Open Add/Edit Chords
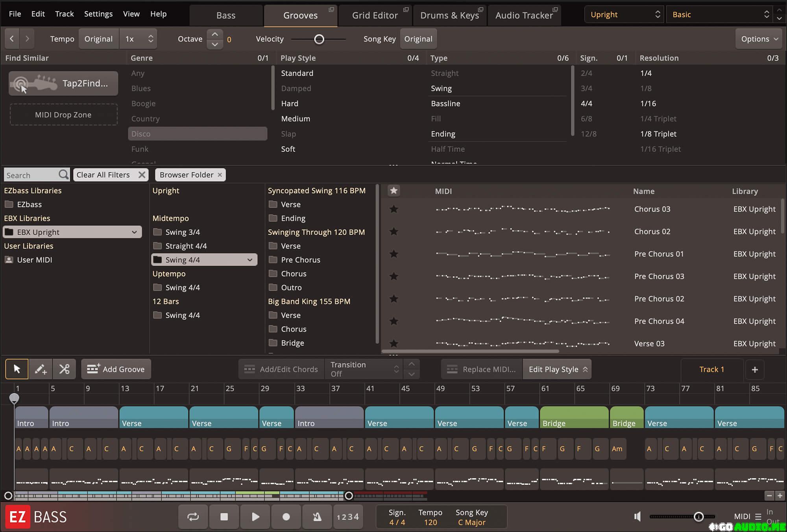This screenshot has height=532, width=787. [281, 369]
